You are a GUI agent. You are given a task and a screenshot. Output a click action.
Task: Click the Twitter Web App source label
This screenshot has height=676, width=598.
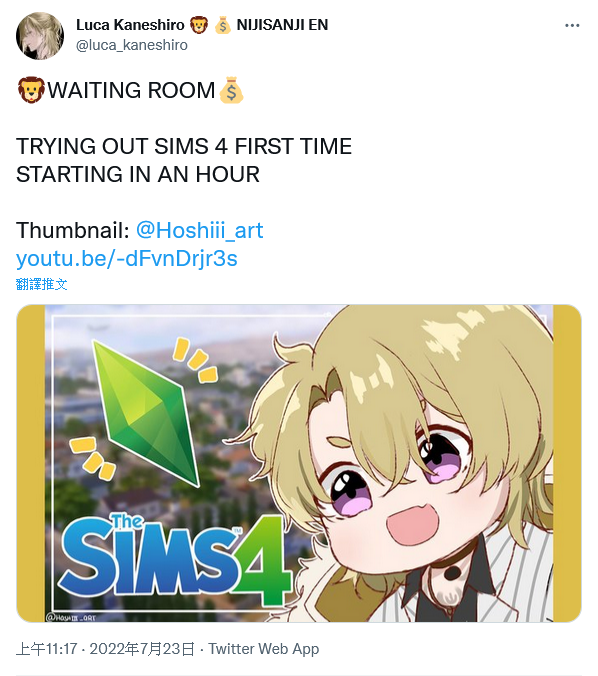coord(264,648)
